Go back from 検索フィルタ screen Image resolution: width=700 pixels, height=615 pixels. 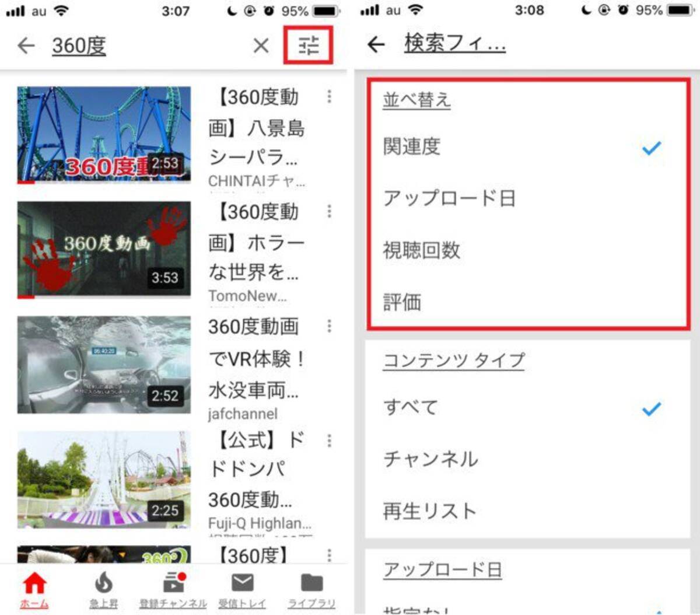376,44
